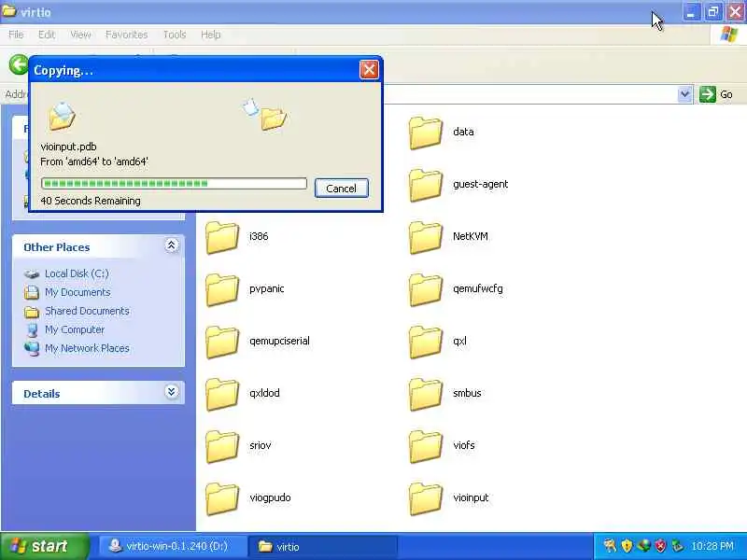Collapse the Other Places panel
This screenshot has height=560, width=747.
click(x=172, y=245)
